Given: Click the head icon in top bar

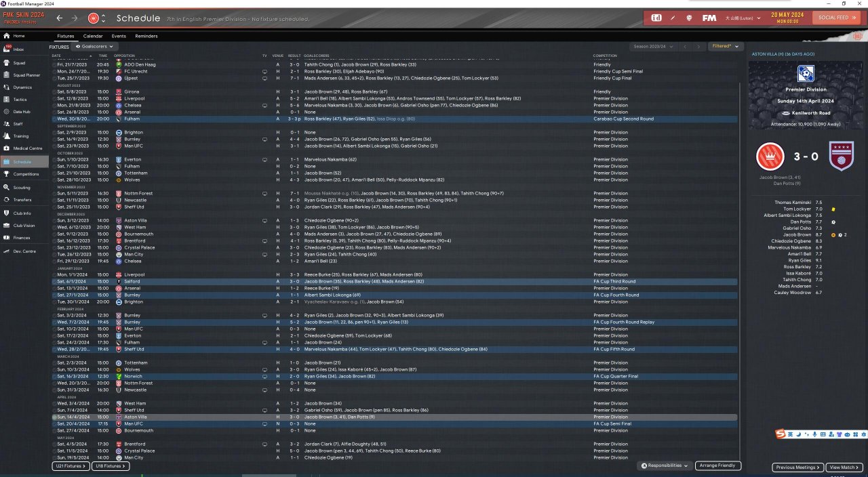Looking at the screenshot, I should [x=690, y=18].
